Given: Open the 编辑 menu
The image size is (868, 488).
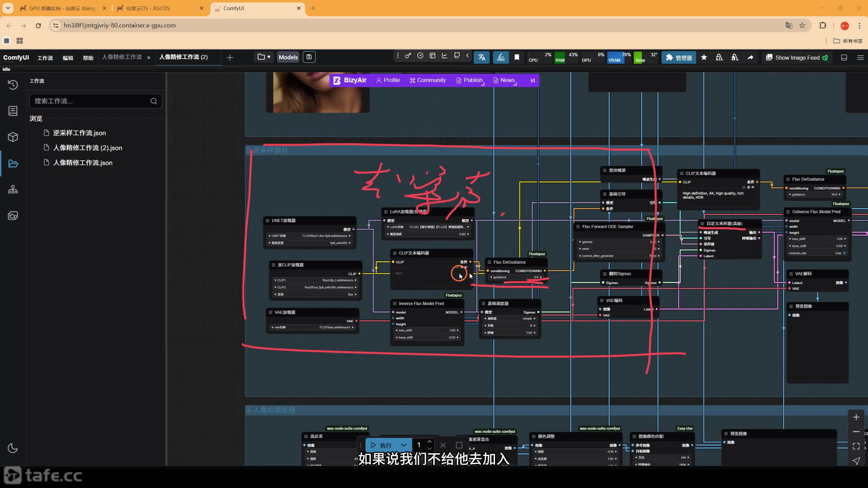Looking at the screenshot, I should [x=68, y=58].
